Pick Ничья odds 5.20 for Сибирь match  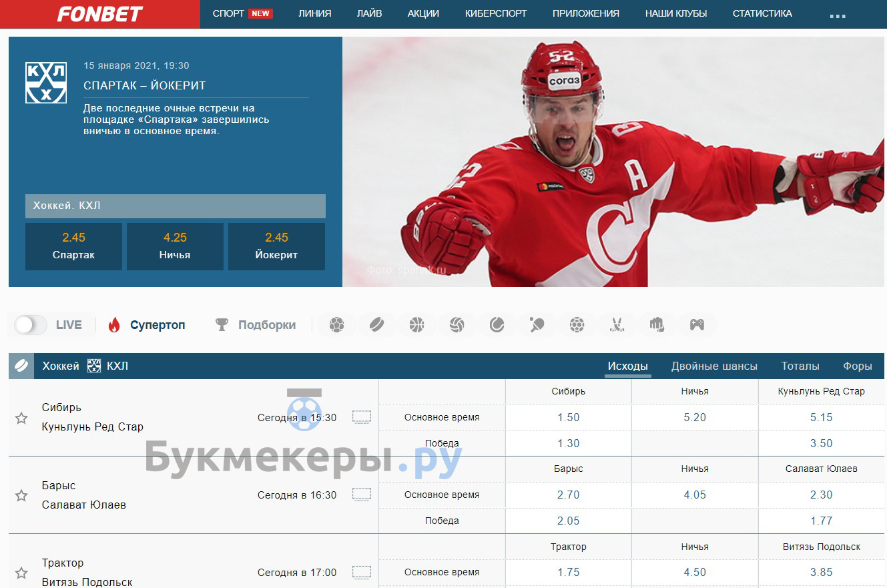coord(695,418)
